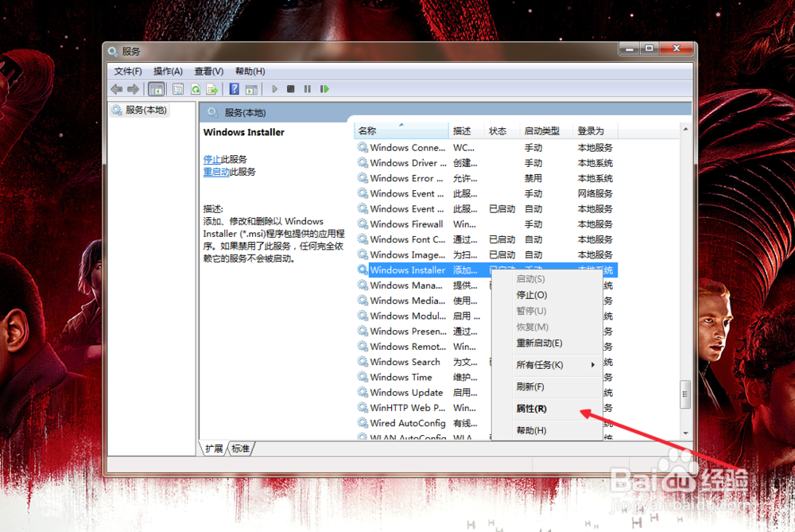
Task: Select 服务(本地) in left tree
Action: click(140, 110)
